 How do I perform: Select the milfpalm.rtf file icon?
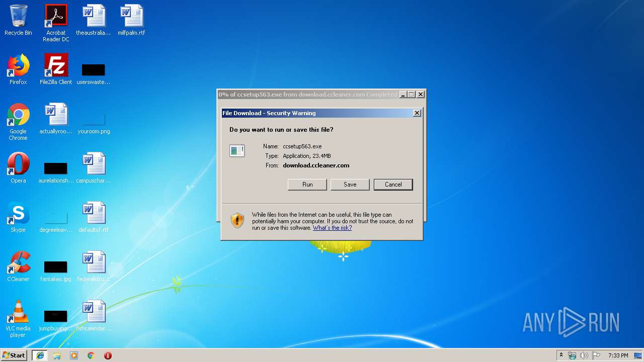[131, 20]
